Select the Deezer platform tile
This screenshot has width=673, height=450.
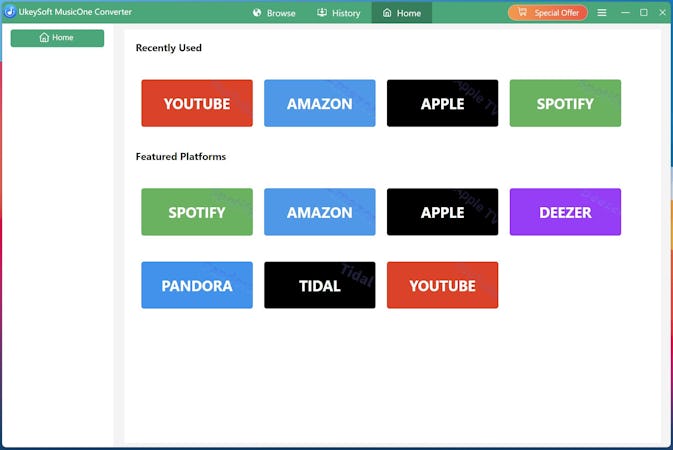[565, 212]
